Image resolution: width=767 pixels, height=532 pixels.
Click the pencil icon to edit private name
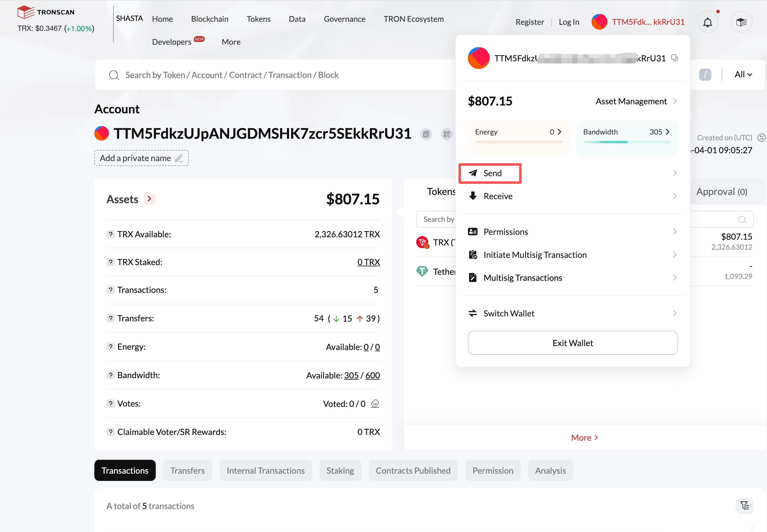[x=179, y=158]
